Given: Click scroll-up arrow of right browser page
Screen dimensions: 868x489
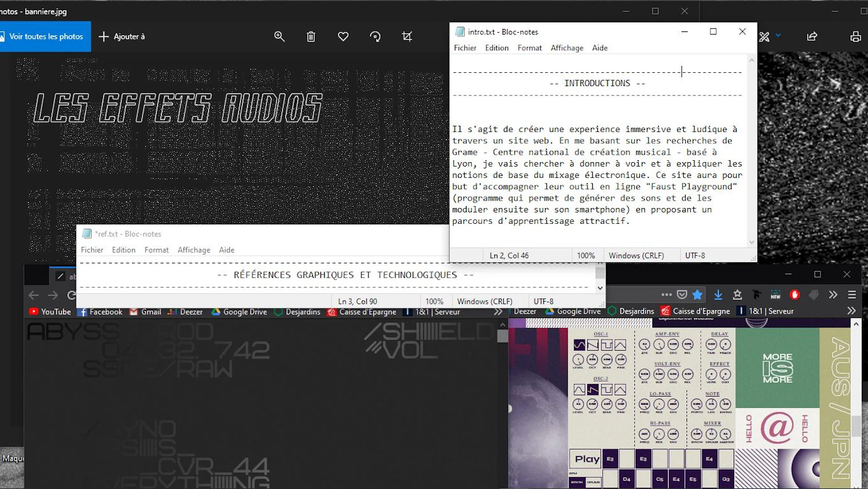Looking at the screenshot, I should point(856,324).
